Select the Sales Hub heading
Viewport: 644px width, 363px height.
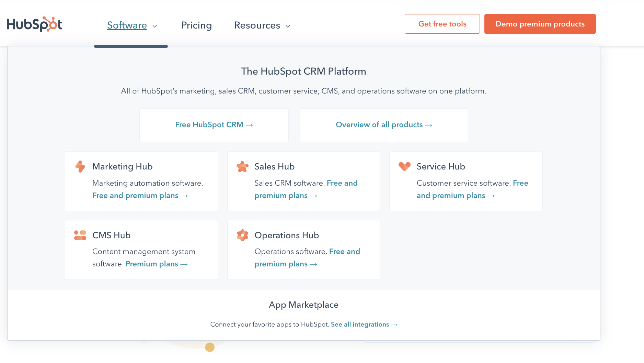(274, 166)
